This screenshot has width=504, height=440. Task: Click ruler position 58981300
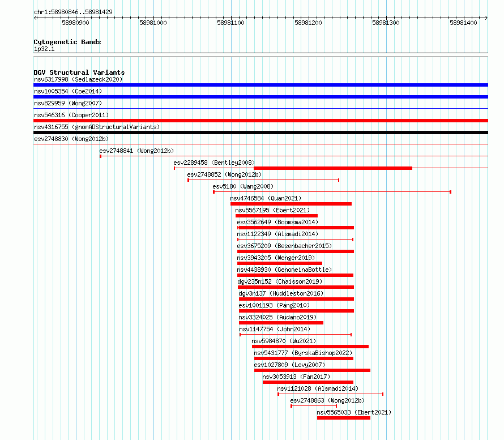pyautogui.click(x=386, y=23)
